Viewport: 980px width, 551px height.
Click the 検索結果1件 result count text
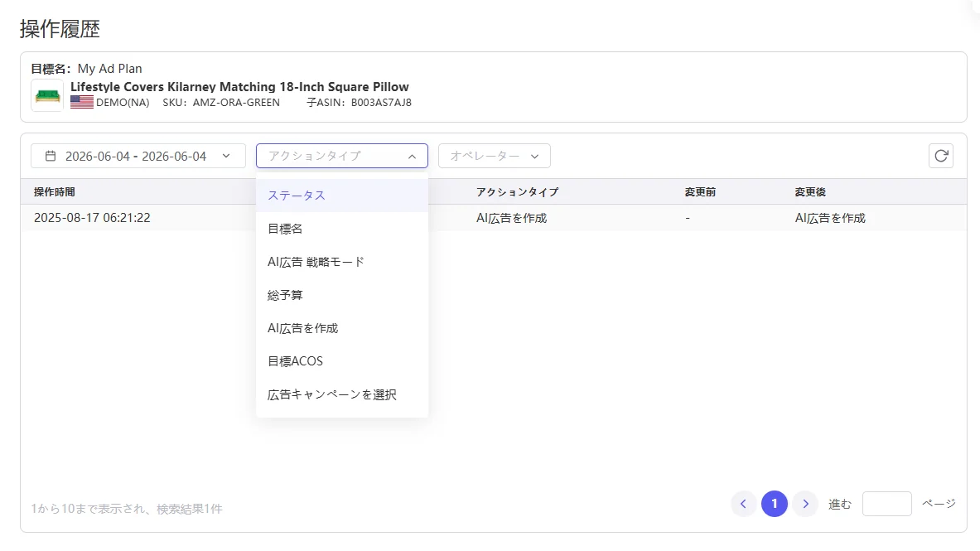[x=190, y=509]
